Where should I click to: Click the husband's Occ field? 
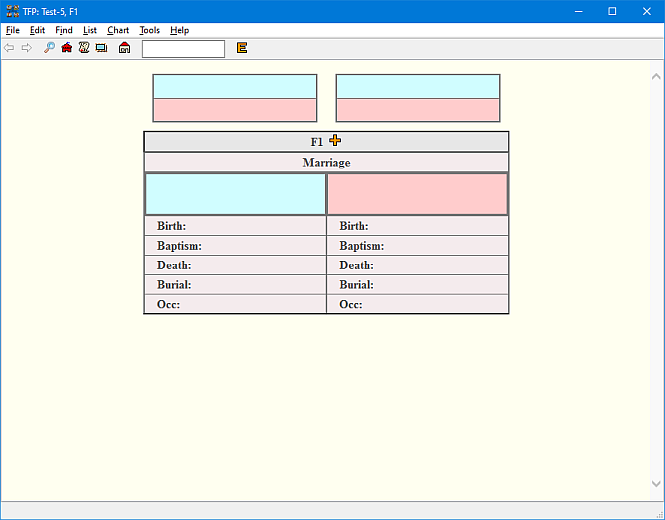tap(235, 304)
